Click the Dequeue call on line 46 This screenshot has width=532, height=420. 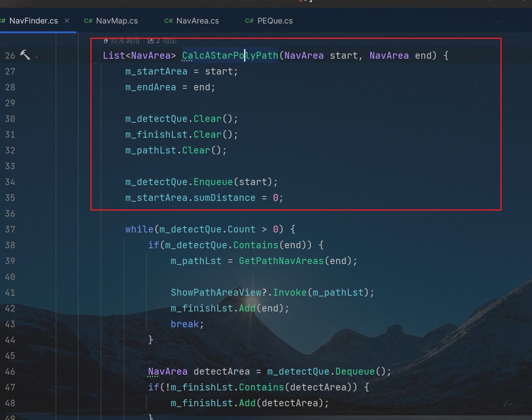[x=355, y=371]
